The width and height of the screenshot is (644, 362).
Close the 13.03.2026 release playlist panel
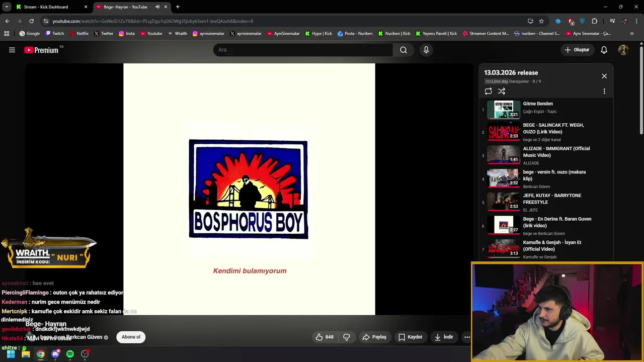tap(604, 76)
